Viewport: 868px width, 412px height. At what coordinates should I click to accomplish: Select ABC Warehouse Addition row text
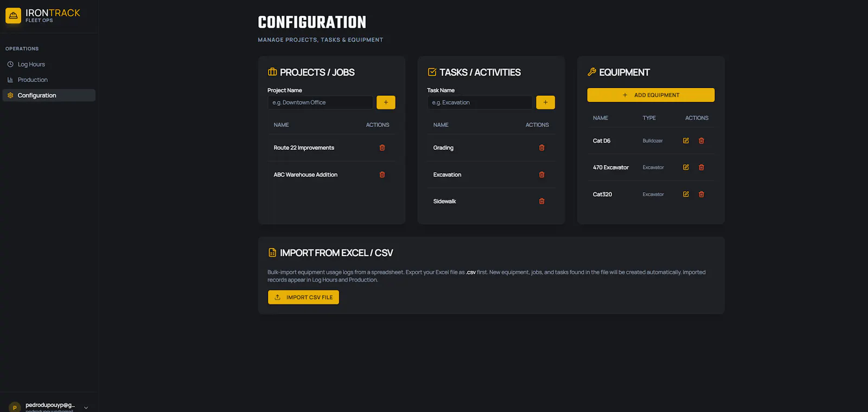[x=305, y=175]
